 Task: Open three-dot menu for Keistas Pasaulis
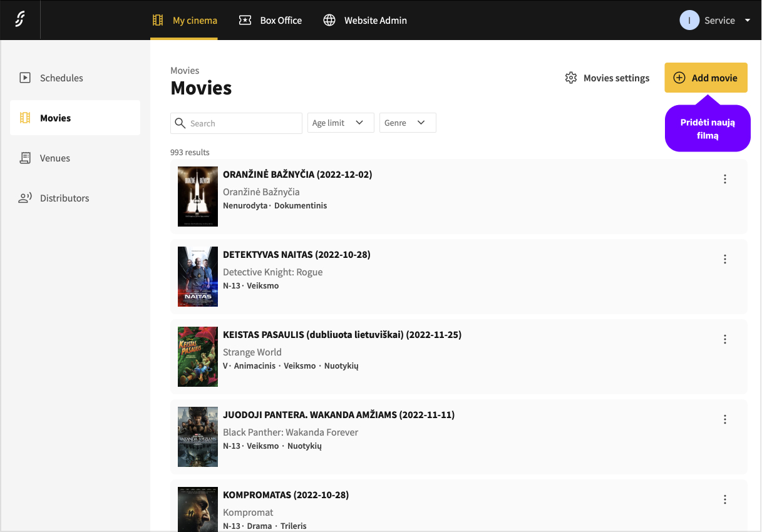[x=725, y=339]
